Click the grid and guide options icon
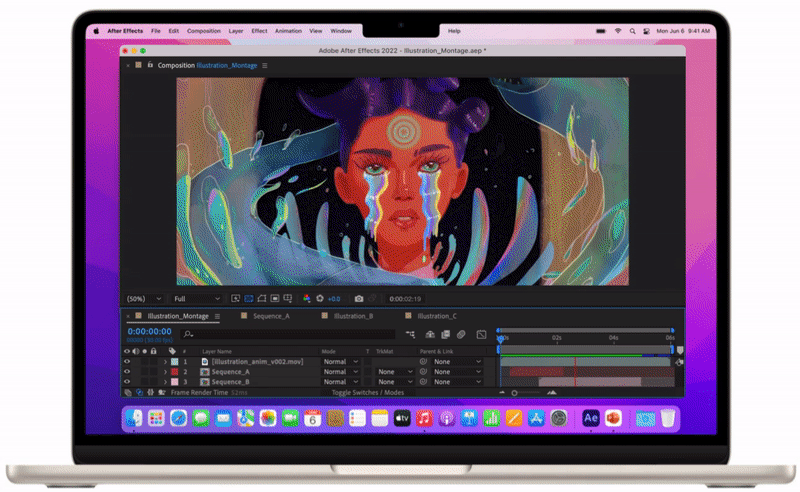 [x=288, y=299]
